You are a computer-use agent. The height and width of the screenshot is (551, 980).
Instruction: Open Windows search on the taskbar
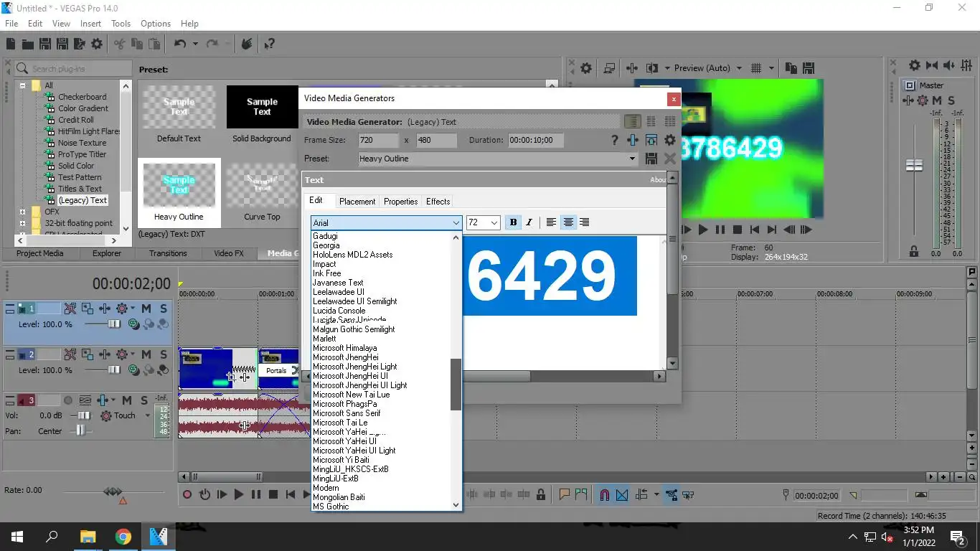(52, 536)
